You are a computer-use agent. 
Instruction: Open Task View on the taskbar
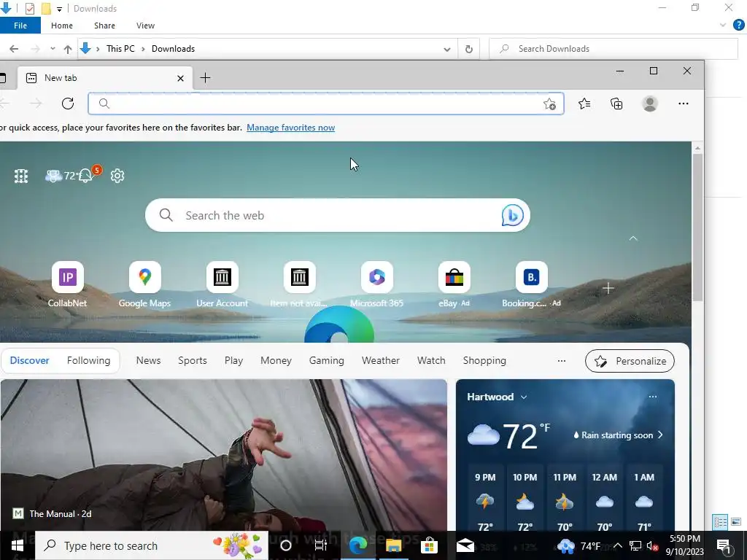tap(321, 545)
